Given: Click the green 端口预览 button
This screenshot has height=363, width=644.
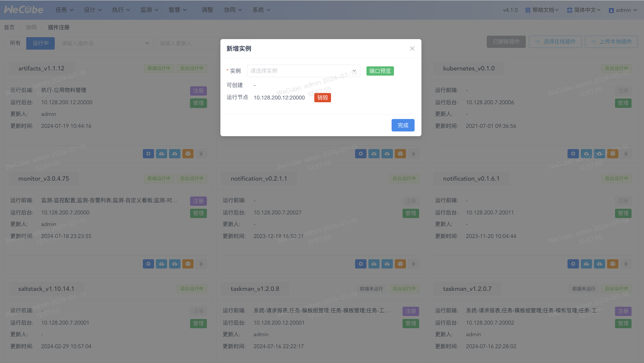Looking at the screenshot, I should coord(380,71).
